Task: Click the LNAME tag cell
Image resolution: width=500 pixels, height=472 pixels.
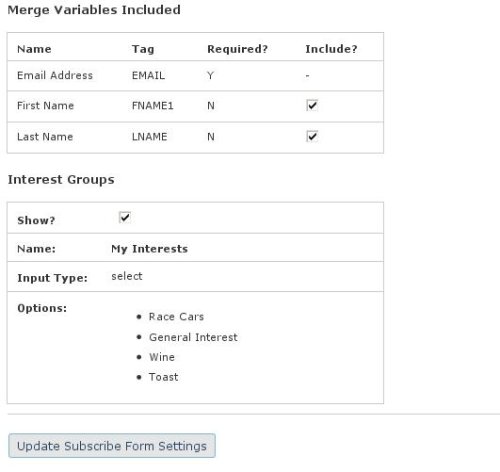Action: tap(149, 137)
